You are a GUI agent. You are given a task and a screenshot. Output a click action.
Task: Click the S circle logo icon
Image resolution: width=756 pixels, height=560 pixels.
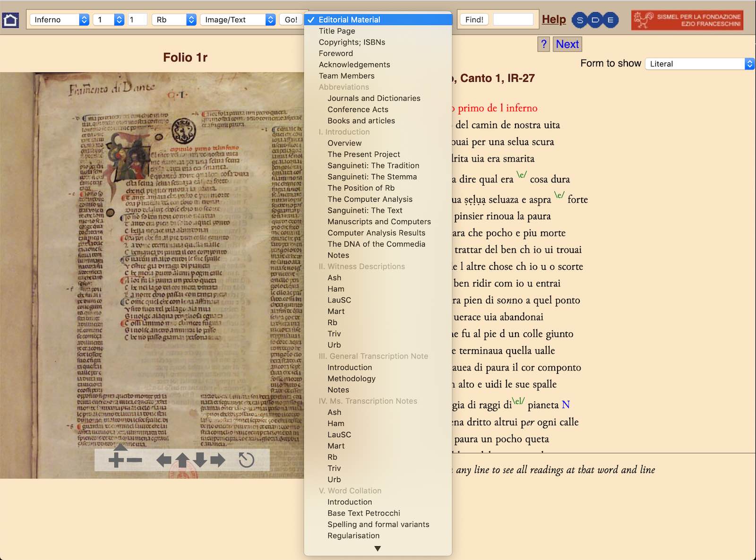pos(580,20)
